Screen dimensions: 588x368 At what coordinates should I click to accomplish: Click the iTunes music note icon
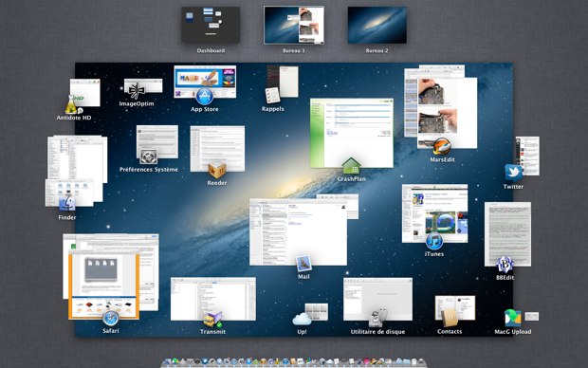[434, 242]
